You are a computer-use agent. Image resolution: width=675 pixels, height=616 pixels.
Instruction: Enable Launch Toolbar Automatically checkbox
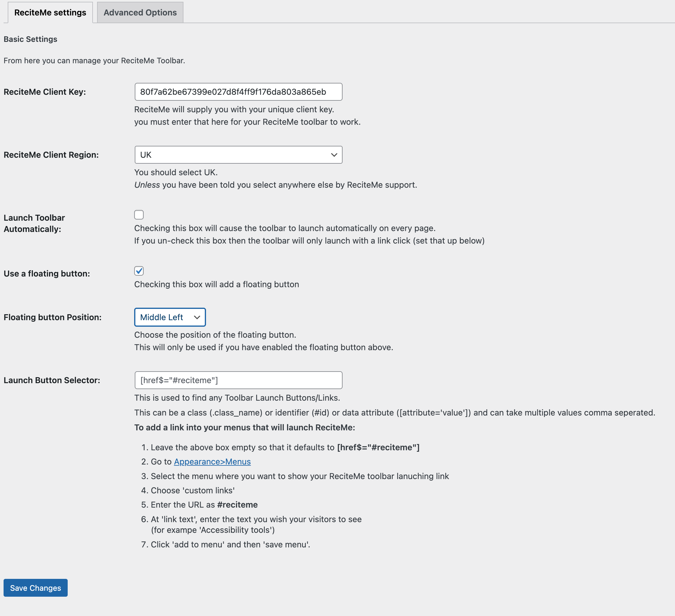(x=139, y=215)
